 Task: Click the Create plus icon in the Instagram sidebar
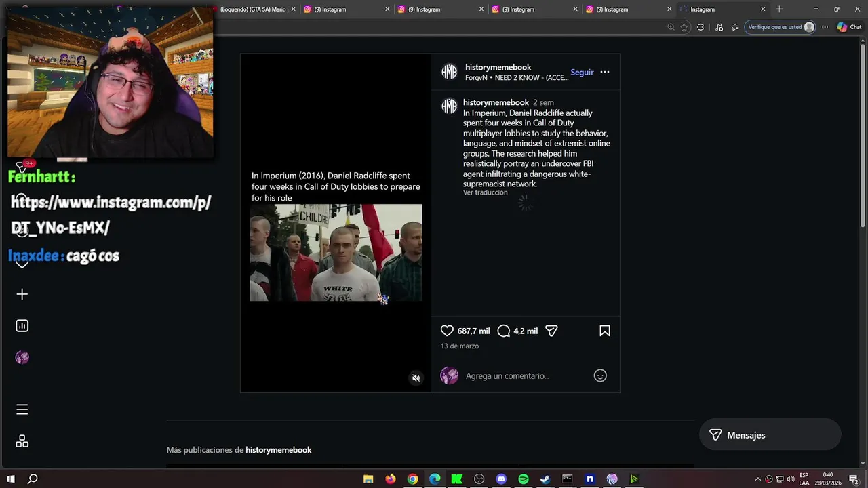[22, 294]
